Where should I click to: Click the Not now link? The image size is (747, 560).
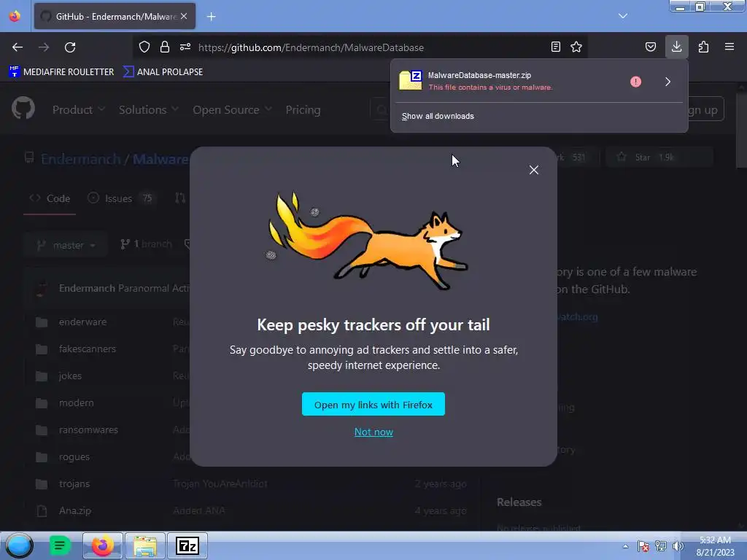(x=373, y=432)
